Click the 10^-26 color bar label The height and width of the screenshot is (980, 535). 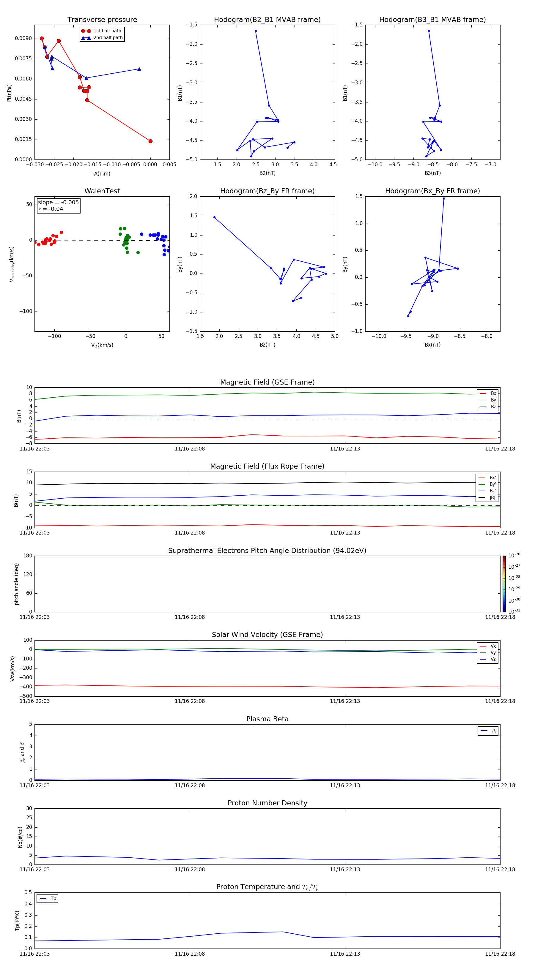point(514,555)
